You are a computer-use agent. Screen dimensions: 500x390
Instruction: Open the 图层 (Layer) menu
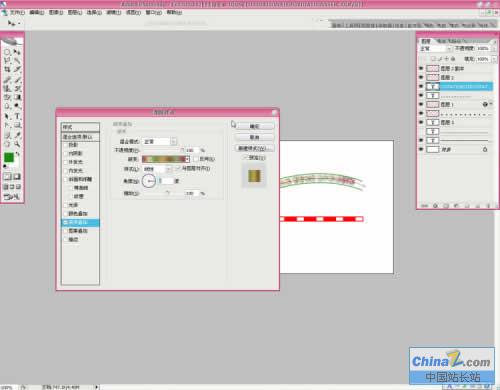(75, 13)
